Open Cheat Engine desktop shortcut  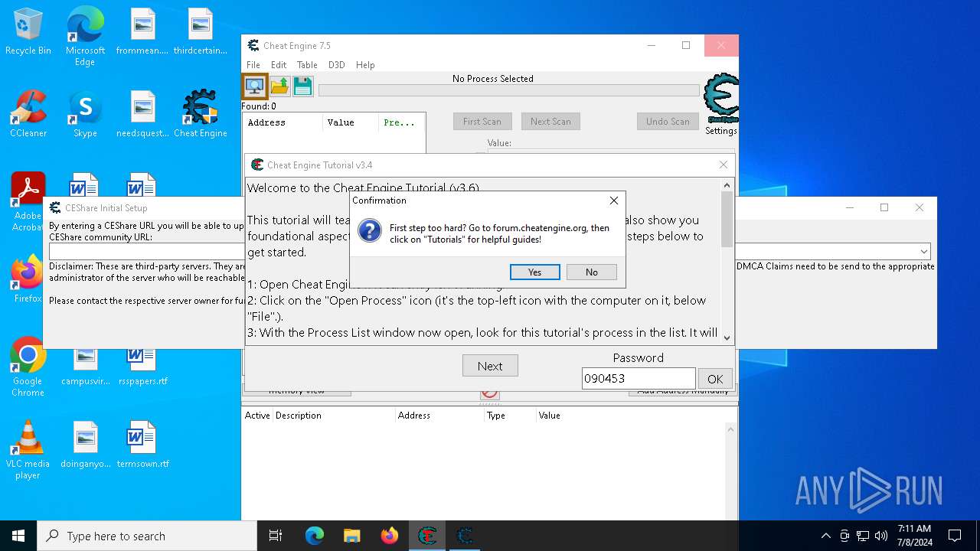[200, 114]
